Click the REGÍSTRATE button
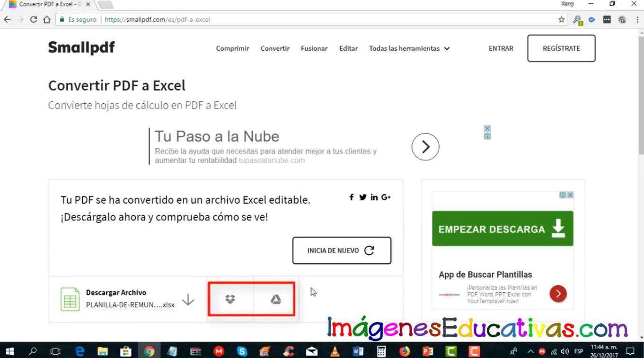The width and height of the screenshot is (644, 358). (x=561, y=48)
